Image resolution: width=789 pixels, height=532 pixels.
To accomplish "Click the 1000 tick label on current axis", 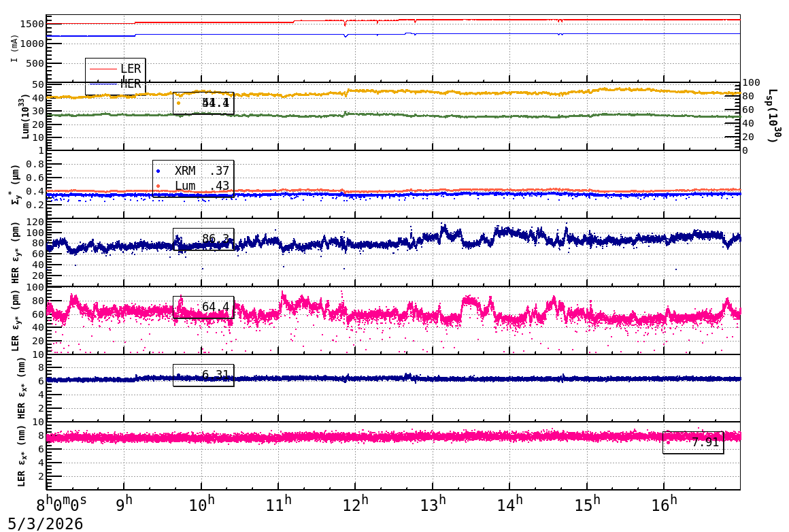I will [x=32, y=44].
